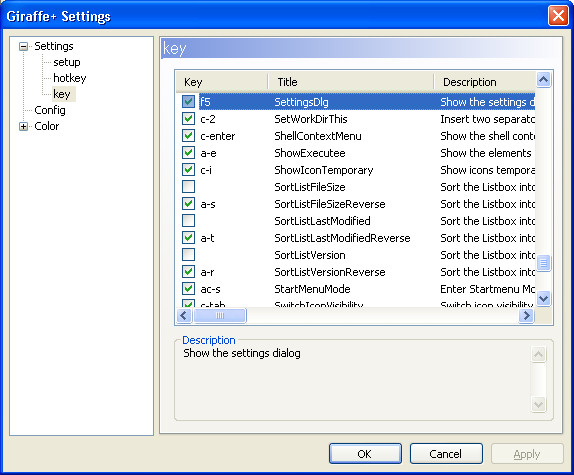Uncheck the c-2 SetWorkDirThis checkbox
574x475 pixels.
pyautogui.click(x=189, y=119)
